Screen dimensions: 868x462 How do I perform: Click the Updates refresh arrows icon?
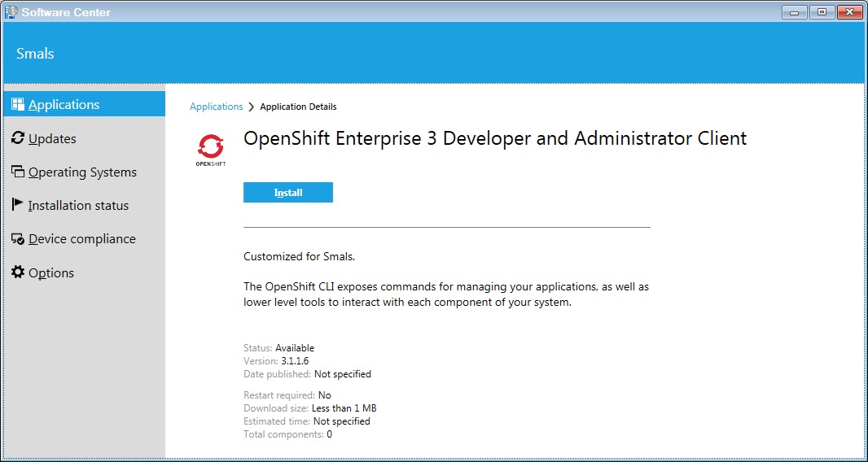click(18, 138)
